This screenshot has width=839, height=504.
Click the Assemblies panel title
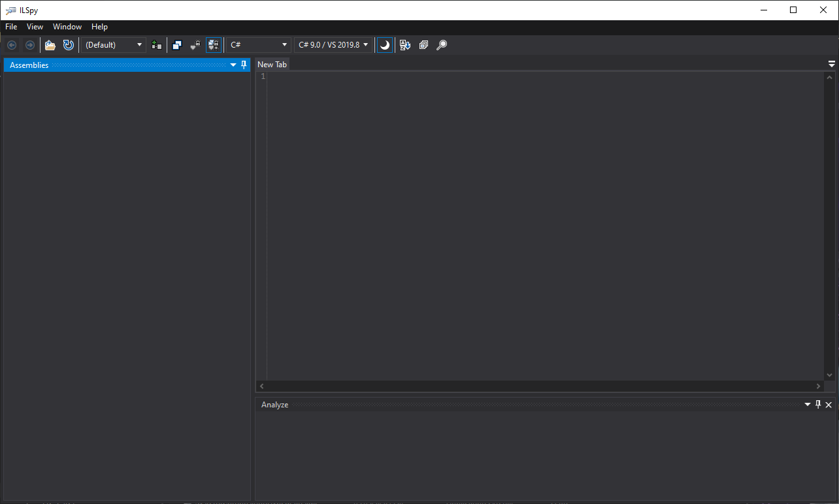pyautogui.click(x=29, y=65)
